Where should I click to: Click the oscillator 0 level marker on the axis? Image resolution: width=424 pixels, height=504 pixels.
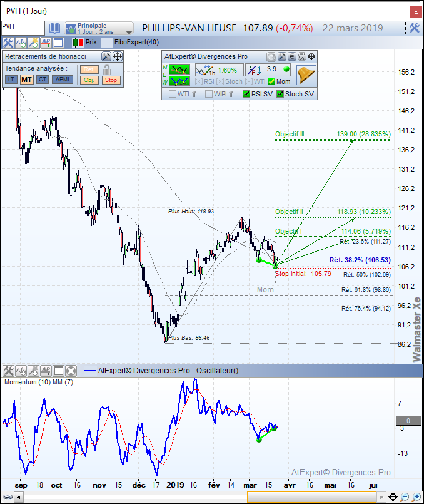click(408, 421)
